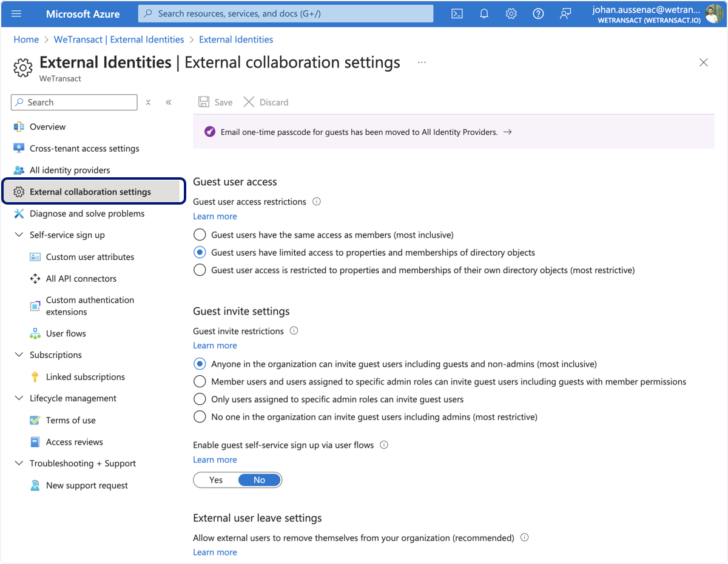Click the Linked subscriptions key icon
The height and width of the screenshot is (564, 728).
(35, 377)
